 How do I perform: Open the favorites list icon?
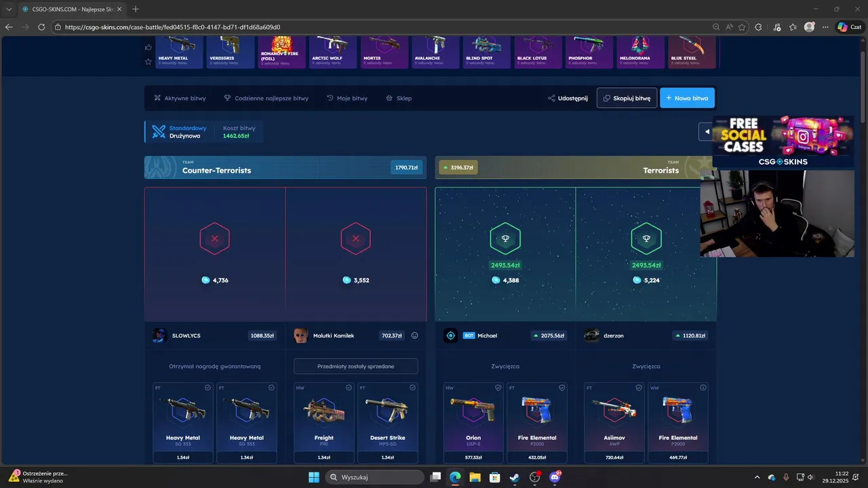pos(793,27)
